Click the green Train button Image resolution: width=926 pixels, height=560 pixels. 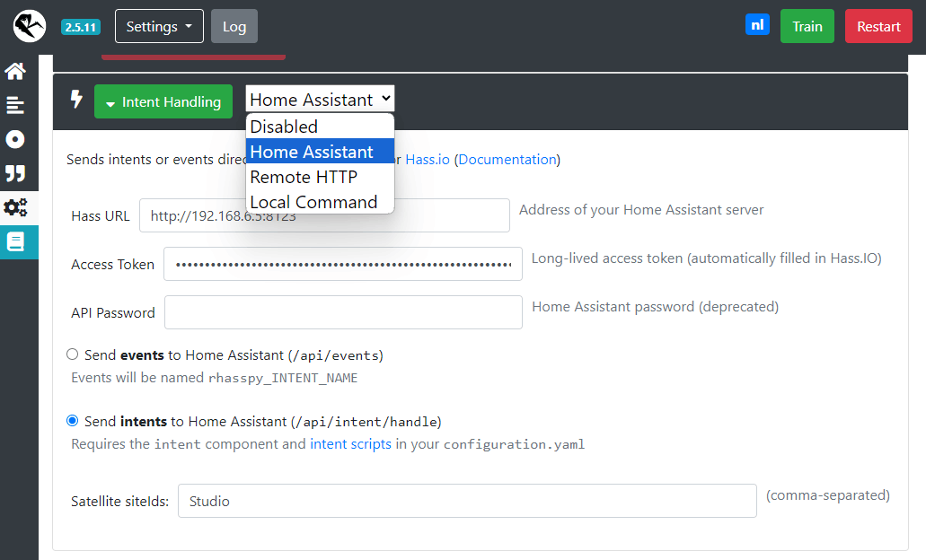point(807,26)
